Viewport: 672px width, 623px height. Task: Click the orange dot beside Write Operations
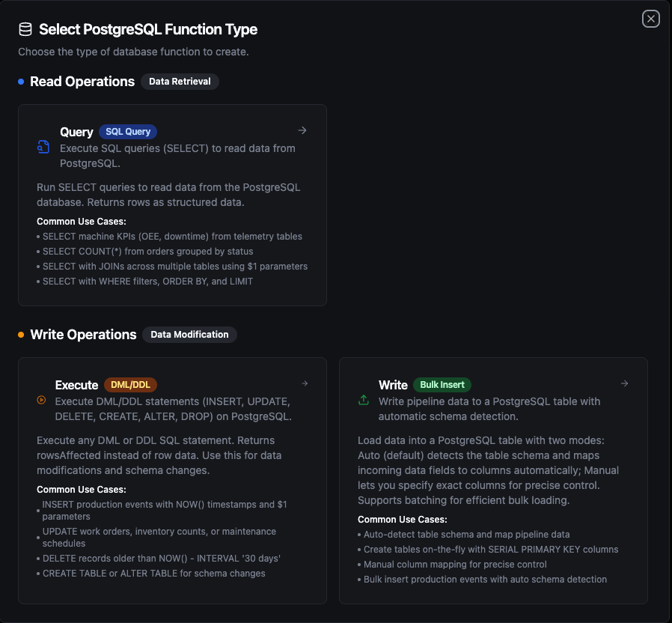coord(21,335)
